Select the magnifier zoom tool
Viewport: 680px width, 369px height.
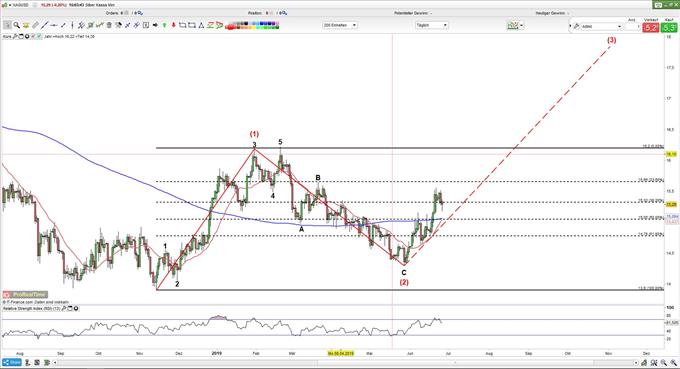tap(16, 25)
